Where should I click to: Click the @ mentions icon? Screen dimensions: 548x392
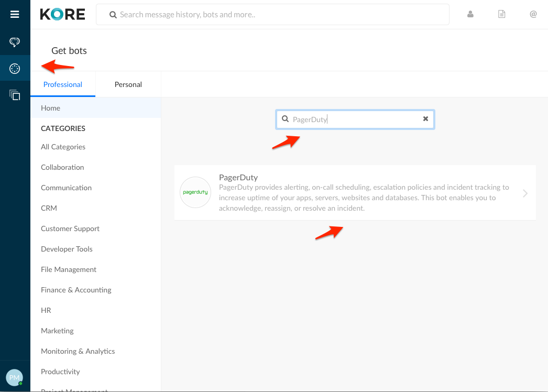[x=533, y=14]
